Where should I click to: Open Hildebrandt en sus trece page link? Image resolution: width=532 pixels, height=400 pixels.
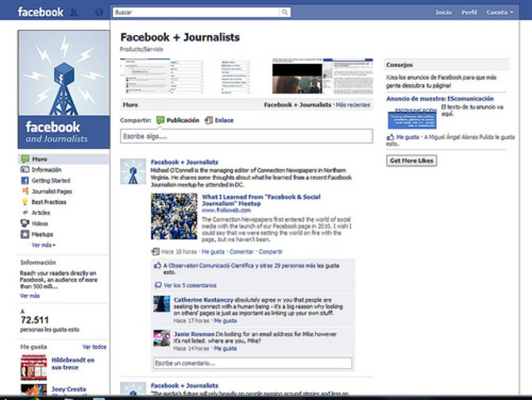coord(73,363)
